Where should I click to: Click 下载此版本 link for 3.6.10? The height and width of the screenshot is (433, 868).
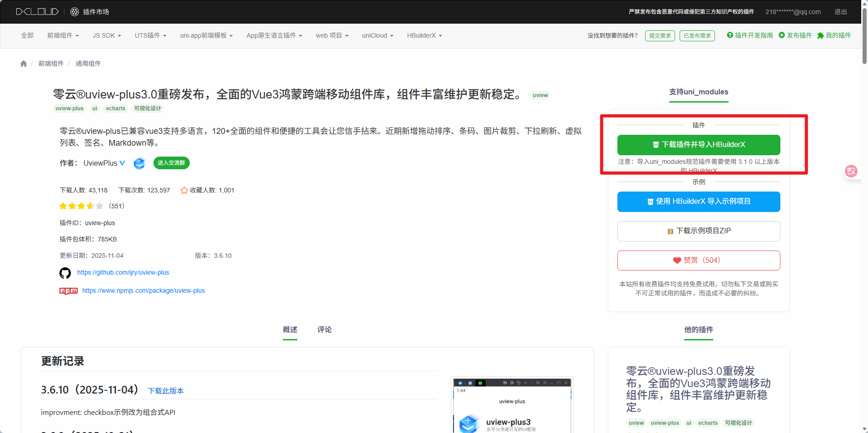[166, 391]
